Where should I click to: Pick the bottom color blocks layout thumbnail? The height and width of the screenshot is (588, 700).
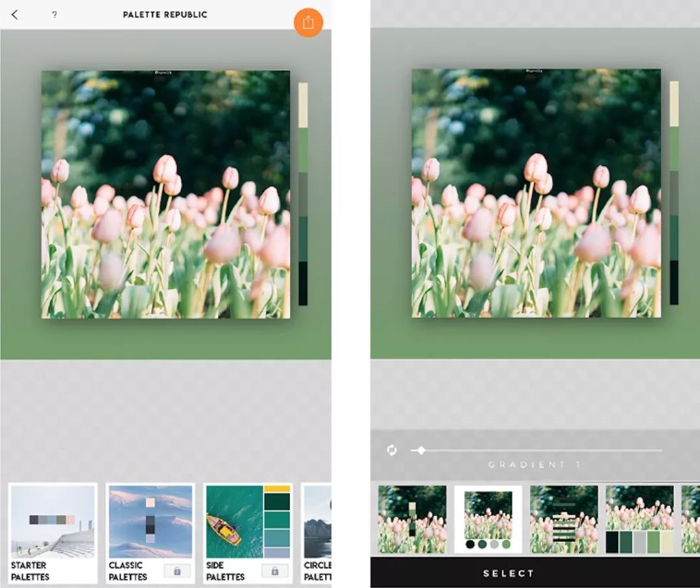[x=640, y=519]
